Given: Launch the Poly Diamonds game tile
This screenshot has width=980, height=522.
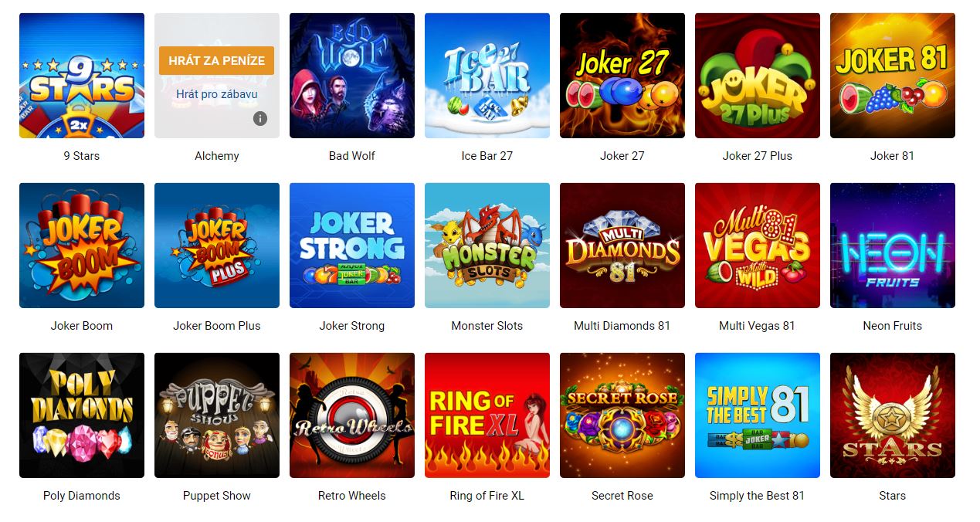Looking at the screenshot, I should 82,415.
